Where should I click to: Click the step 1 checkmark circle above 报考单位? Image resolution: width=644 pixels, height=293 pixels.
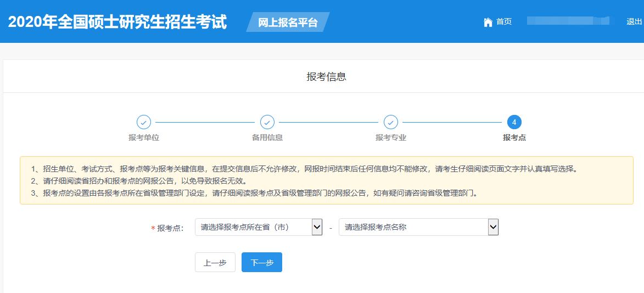click(x=144, y=122)
